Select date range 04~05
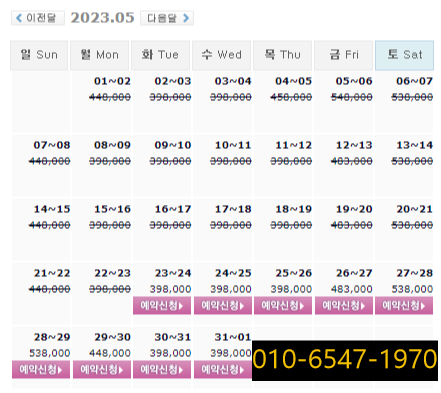This screenshot has width=441, height=393. [x=294, y=81]
